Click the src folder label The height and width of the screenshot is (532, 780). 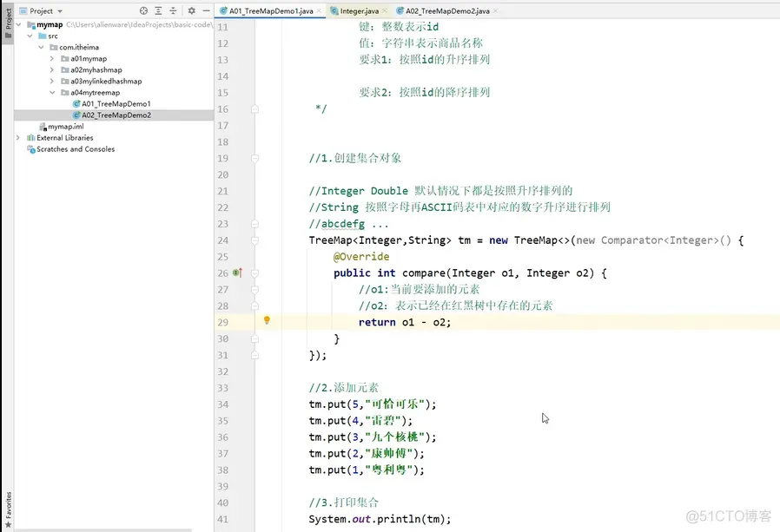click(x=53, y=36)
